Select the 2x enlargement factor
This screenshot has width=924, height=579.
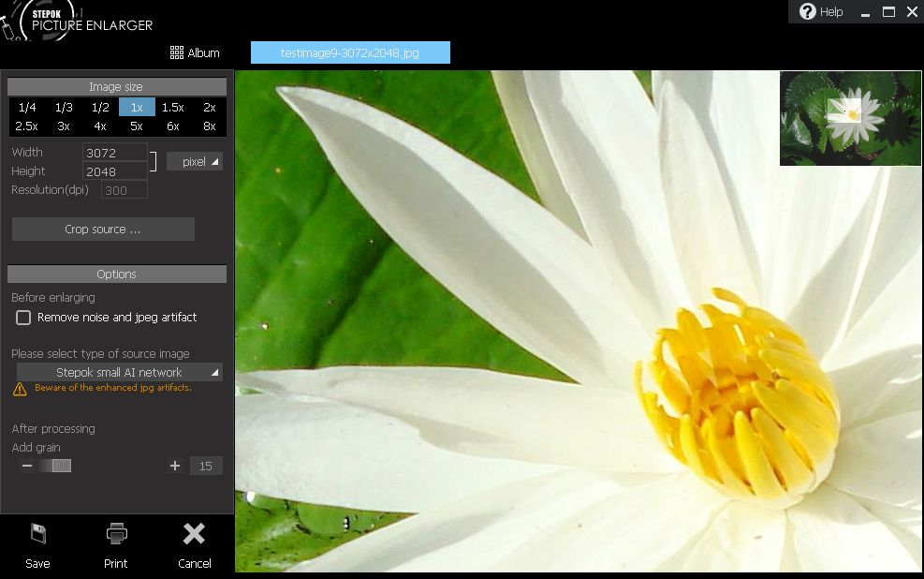[208, 107]
